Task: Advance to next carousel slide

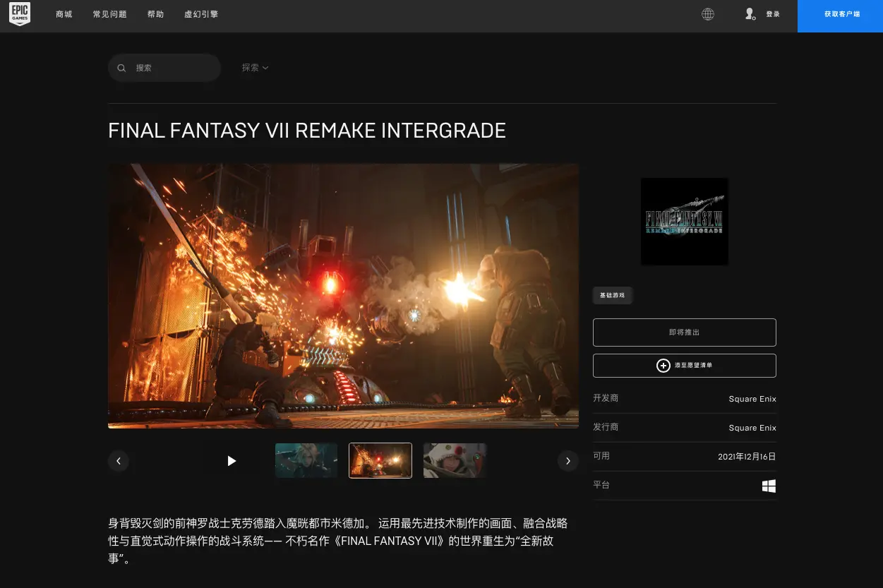Action: point(568,461)
